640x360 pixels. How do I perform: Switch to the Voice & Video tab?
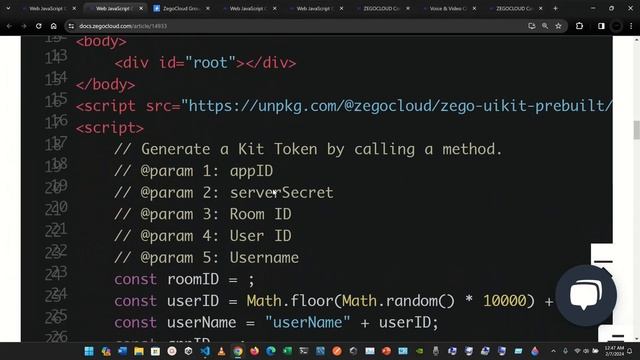pos(448,8)
